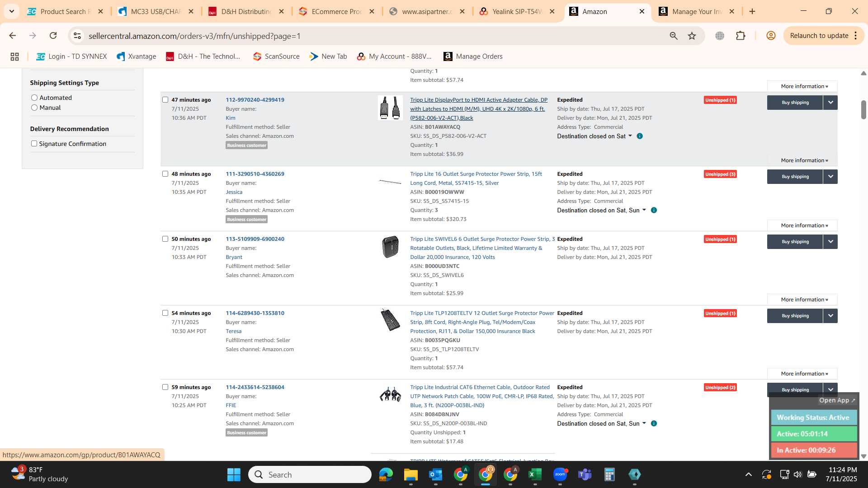Open Chrome apps grid in bookmarks bar

point(14,56)
